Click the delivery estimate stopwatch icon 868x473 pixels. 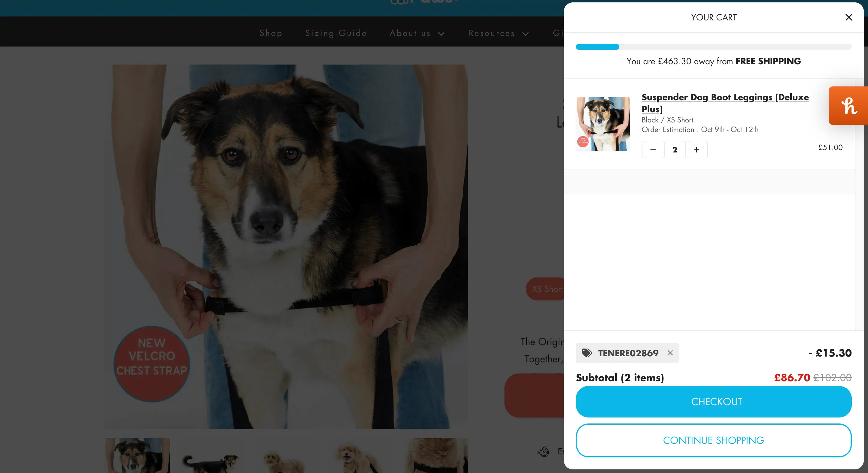pos(543,451)
